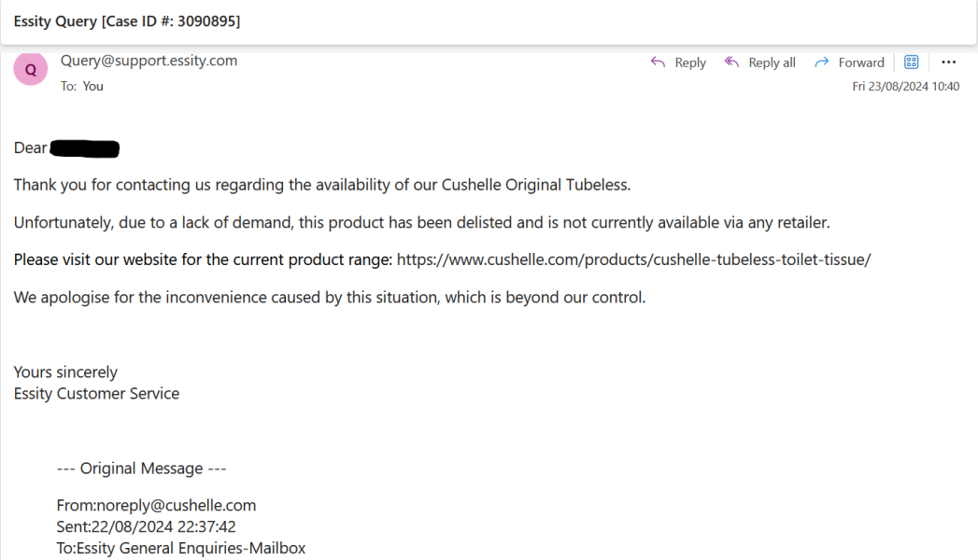
Task: Click the 'We apologise for the inconvenience' sentence
Action: tap(329, 298)
